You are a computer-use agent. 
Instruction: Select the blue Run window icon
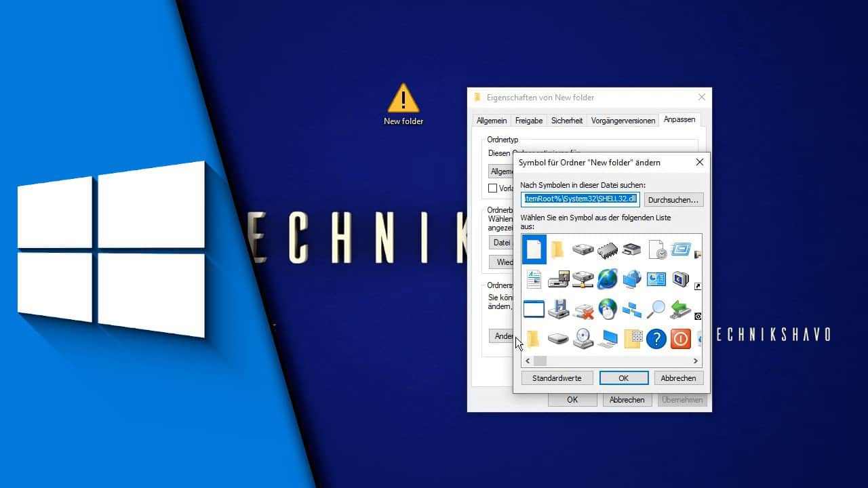681,249
